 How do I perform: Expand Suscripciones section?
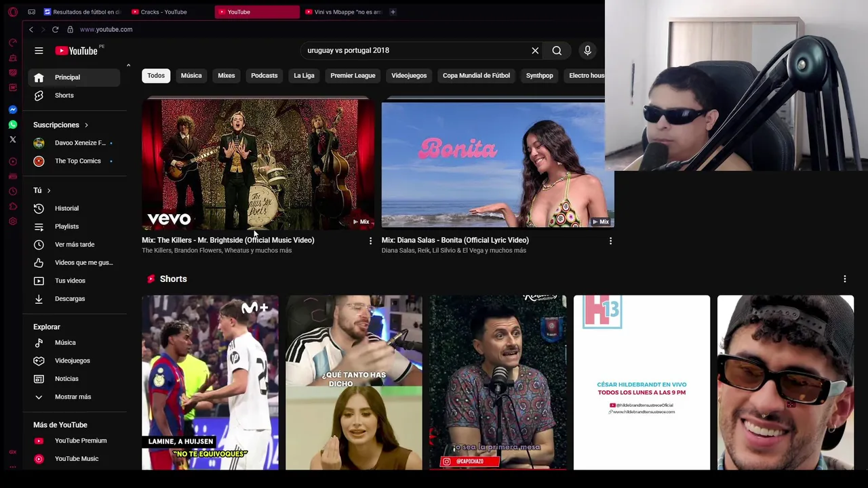click(61, 125)
